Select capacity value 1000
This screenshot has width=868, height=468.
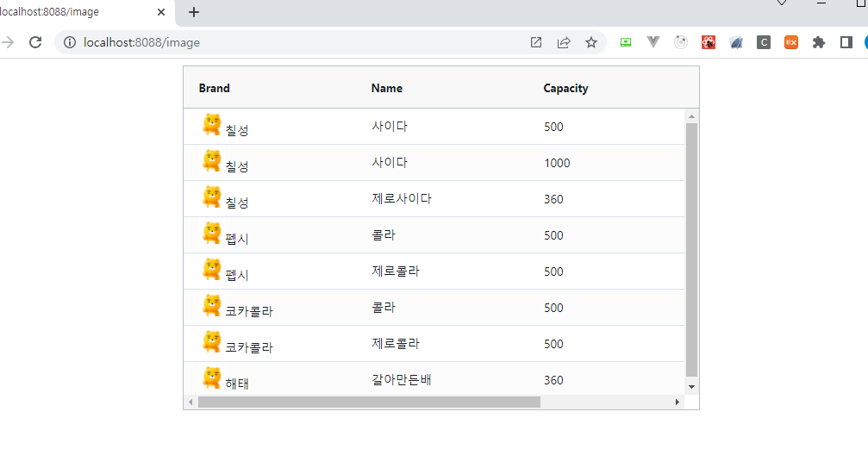(x=557, y=163)
